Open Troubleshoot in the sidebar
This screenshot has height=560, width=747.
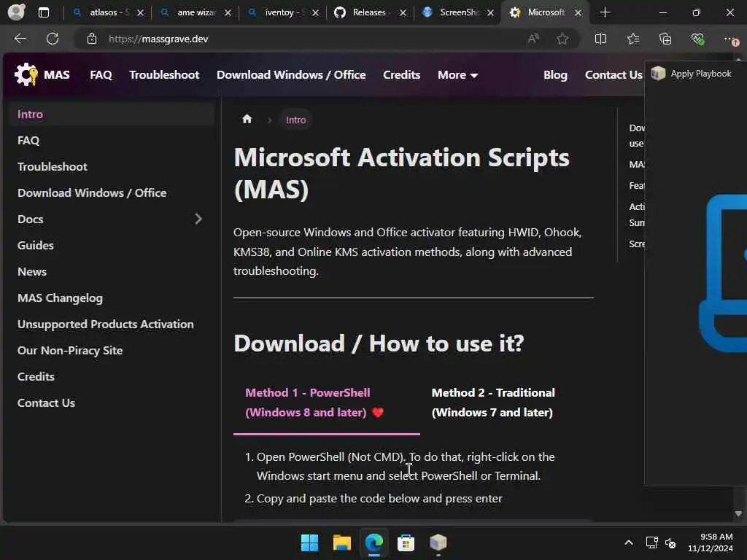coord(112,167)
